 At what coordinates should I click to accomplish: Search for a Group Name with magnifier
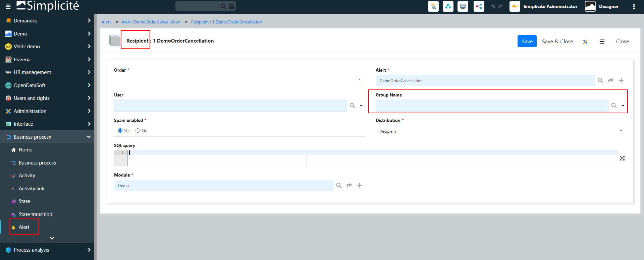(614, 106)
